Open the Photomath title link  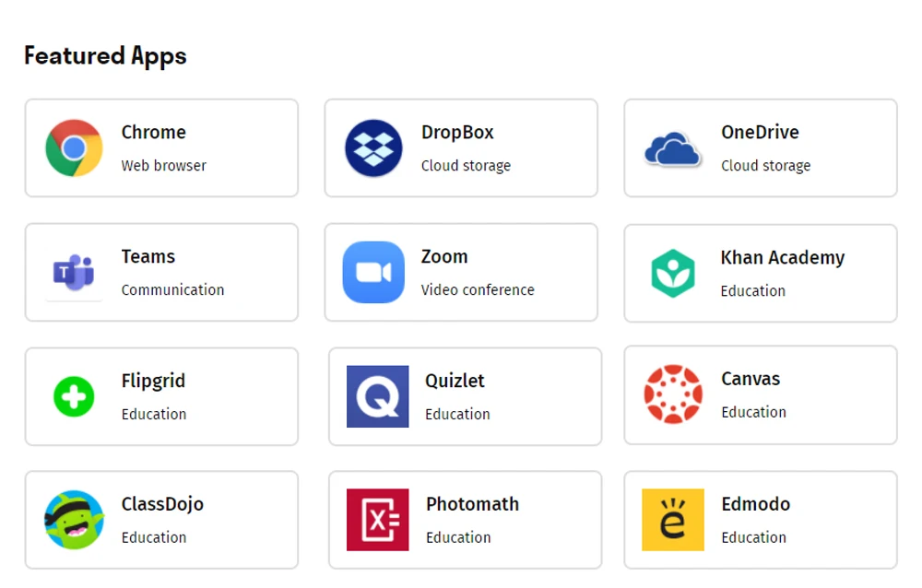coord(472,504)
